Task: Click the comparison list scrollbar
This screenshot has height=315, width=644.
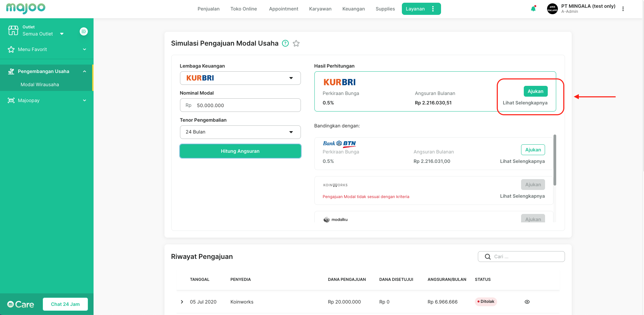Action: click(x=555, y=160)
